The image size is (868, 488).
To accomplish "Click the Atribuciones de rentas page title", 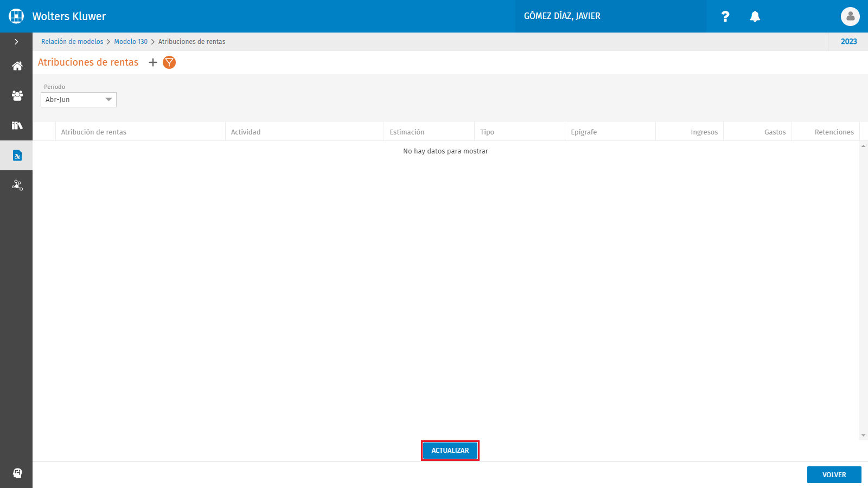I will (x=88, y=62).
